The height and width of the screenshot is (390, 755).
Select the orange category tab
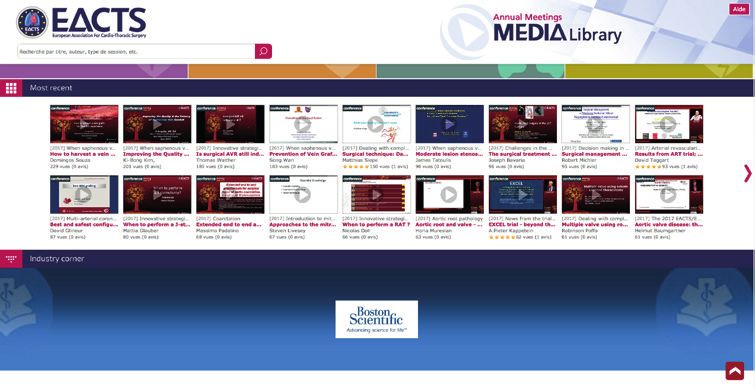(282, 71)
